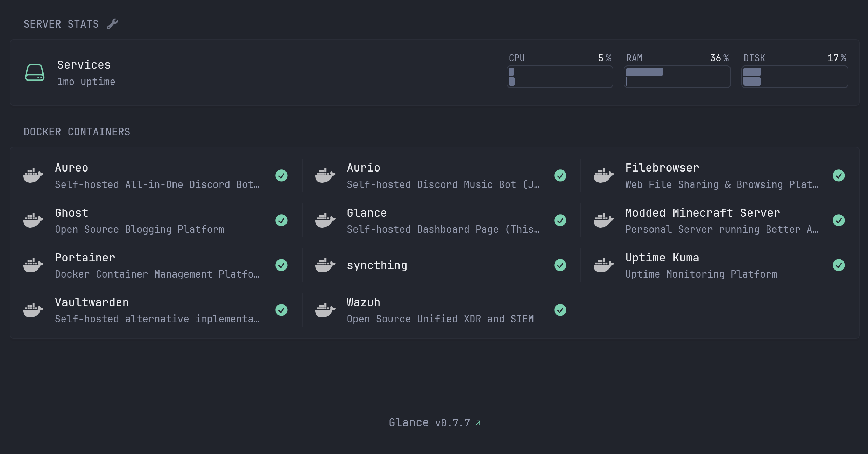Click the Docker whale icon for Aureo
This screenshot has height=454, width=868.
(33, 175)
